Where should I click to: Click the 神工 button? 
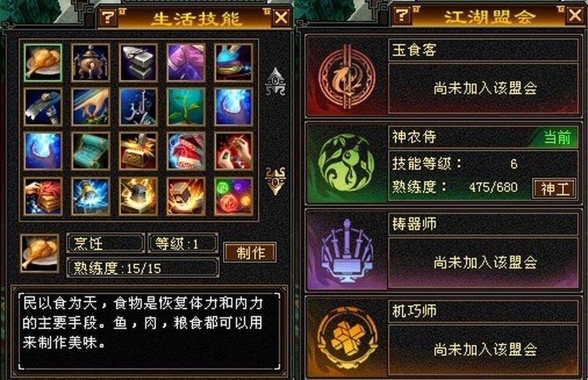[x=554, y=189]
